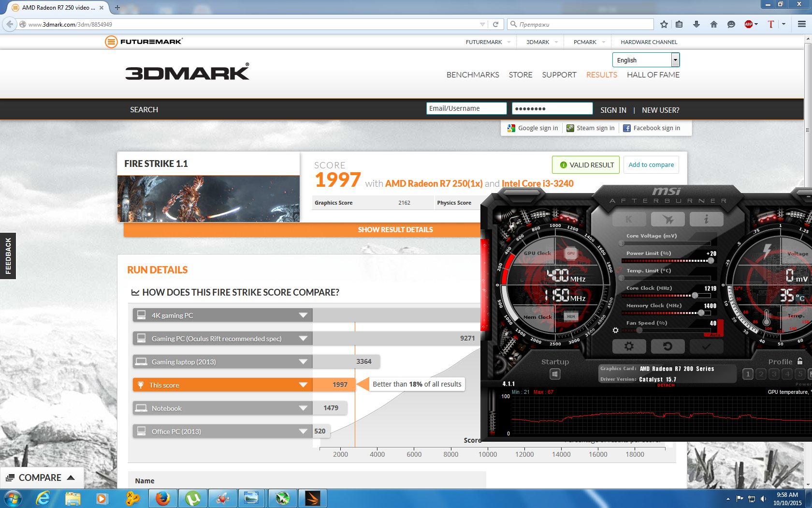Image resolution: width=812 pixels, height=508 pixels.
Task: Open Firefox downloads arrow icon
Action: coord(696,24)
